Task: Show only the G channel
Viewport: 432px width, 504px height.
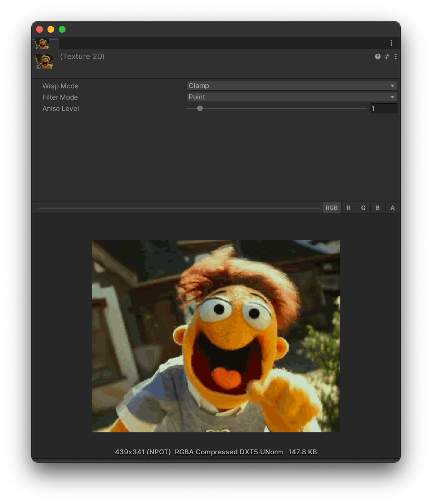Action: [363, 208]
